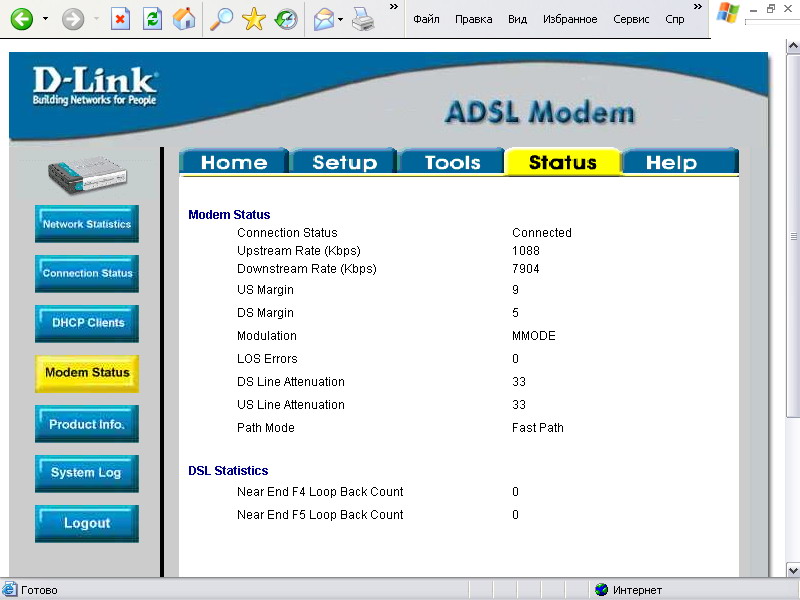Click the Connected status value
The height and width of the screenshot is (600, 800).
[x=542, y=233]
